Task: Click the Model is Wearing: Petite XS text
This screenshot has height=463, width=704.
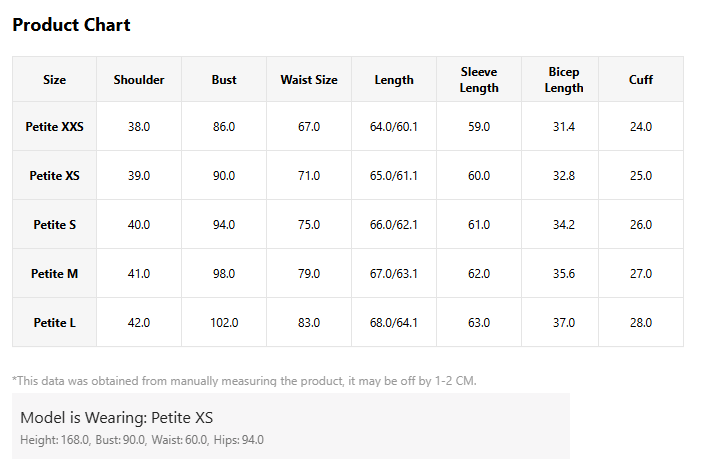Action: 117,418
